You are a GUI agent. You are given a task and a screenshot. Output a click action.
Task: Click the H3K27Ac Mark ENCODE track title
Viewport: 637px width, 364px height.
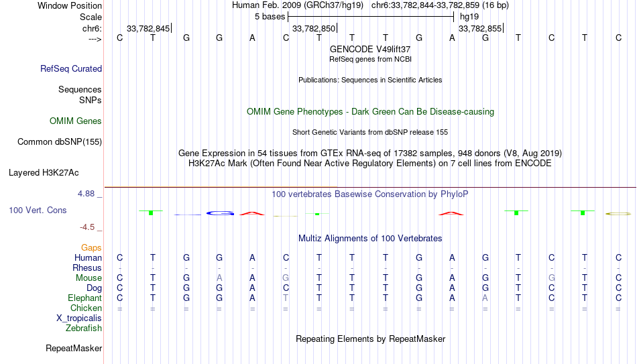370,164
